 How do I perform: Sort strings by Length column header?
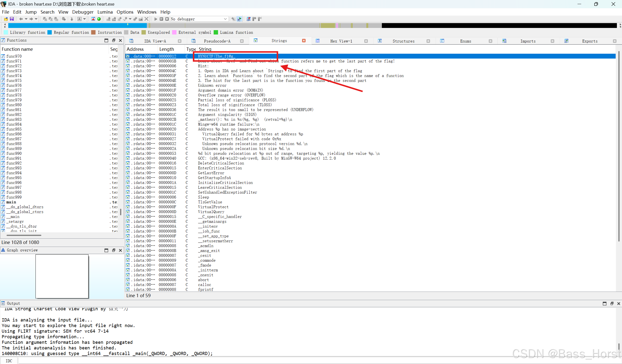166,49
